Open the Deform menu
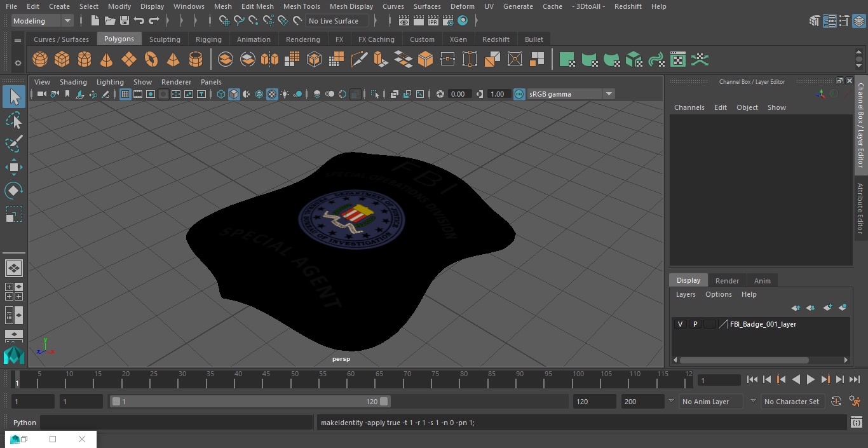The height and width of the screenshot is (448, 868). pyautogui.click(x=462, y=6)
